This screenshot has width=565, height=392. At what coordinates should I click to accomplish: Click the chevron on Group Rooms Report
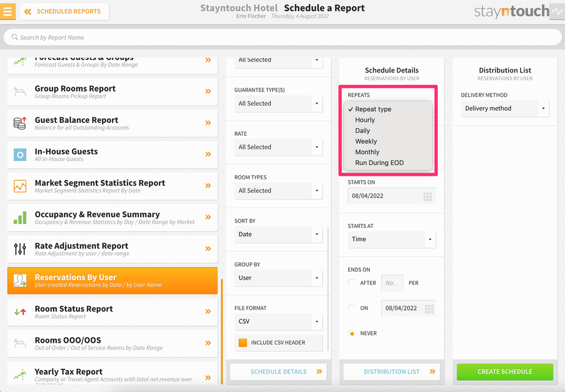tap(208, 91)
